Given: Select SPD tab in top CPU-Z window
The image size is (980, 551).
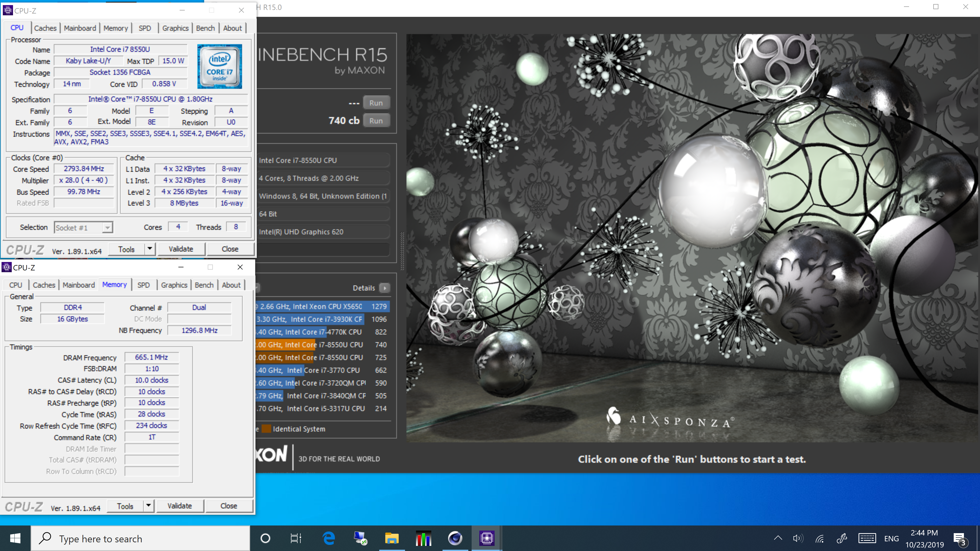Looking at the screenshot, I should (x=144, y=28).
